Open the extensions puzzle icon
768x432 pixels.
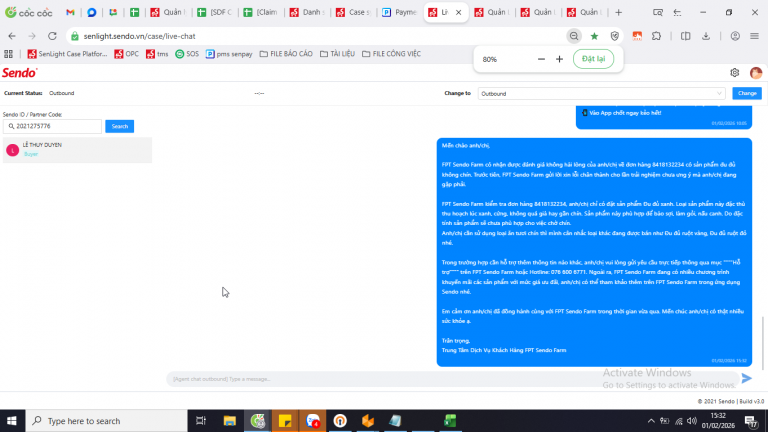coord(656,36)
